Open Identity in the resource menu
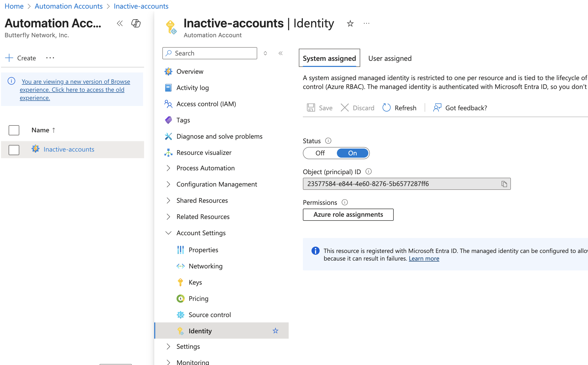The image size is (588, 365). 221,331
